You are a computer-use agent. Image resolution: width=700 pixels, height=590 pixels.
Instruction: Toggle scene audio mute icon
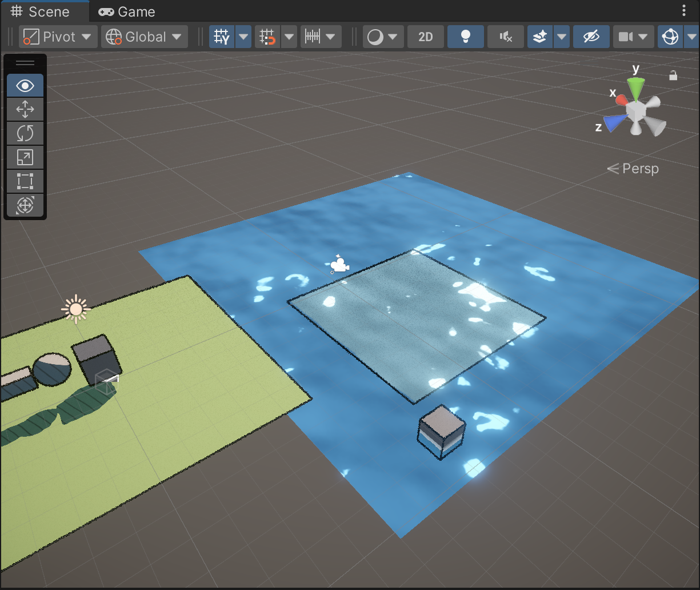506,37
